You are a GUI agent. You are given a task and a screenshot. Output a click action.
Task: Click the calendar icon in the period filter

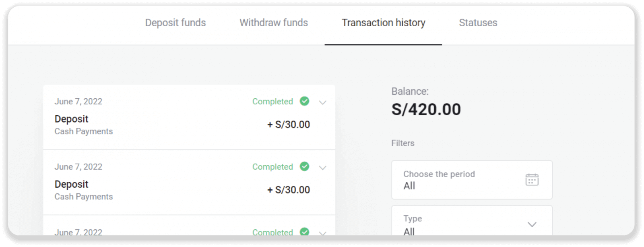[532, 180]
